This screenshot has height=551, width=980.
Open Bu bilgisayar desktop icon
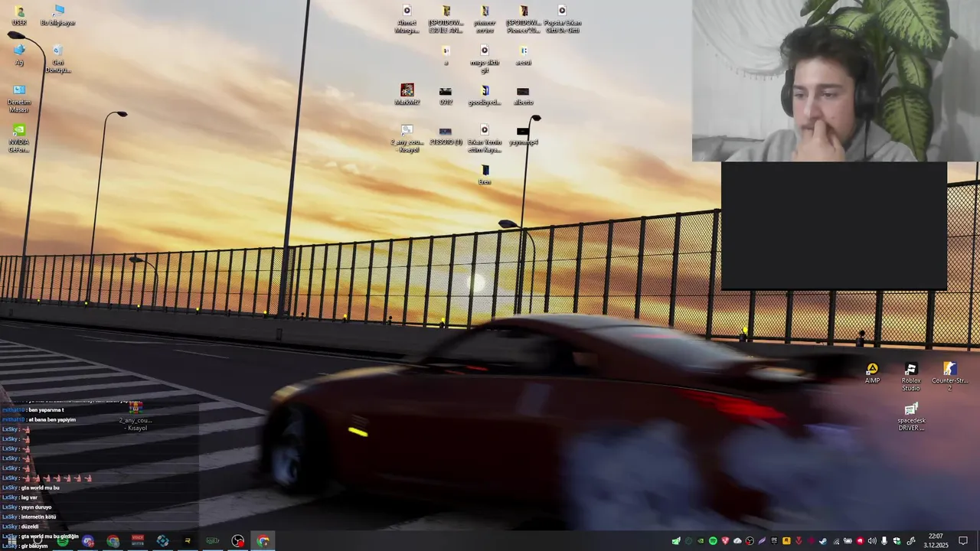click(x=58, y=15)
